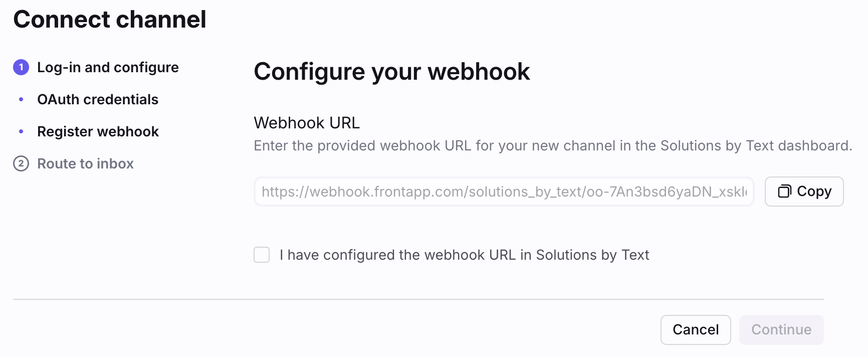
Task: Select the Register webhook sub-step
Action: pyautogui.click(x=98, y=131)
